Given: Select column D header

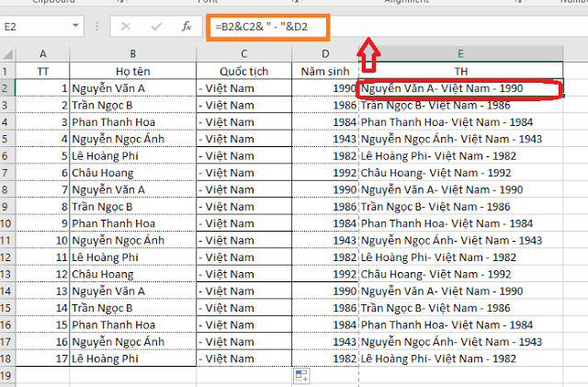Looking at the screenshot, I should (325, 54).
